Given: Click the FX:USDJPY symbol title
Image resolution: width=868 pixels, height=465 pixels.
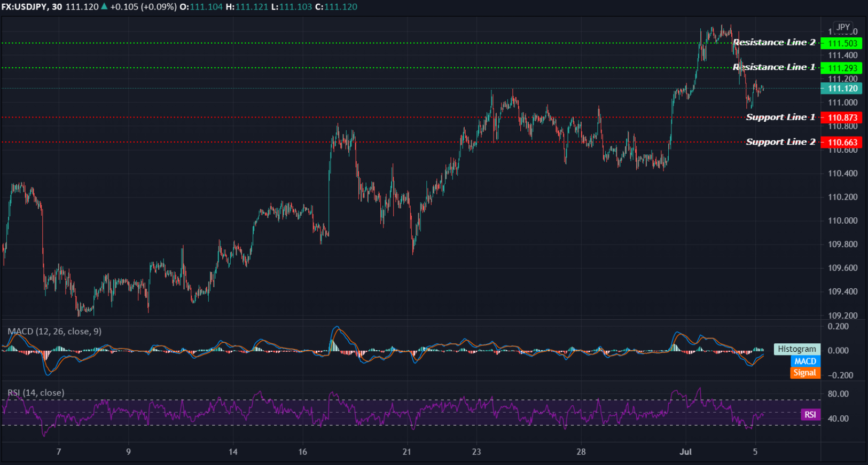Looking at the screenshot, I should pos(25,7).
